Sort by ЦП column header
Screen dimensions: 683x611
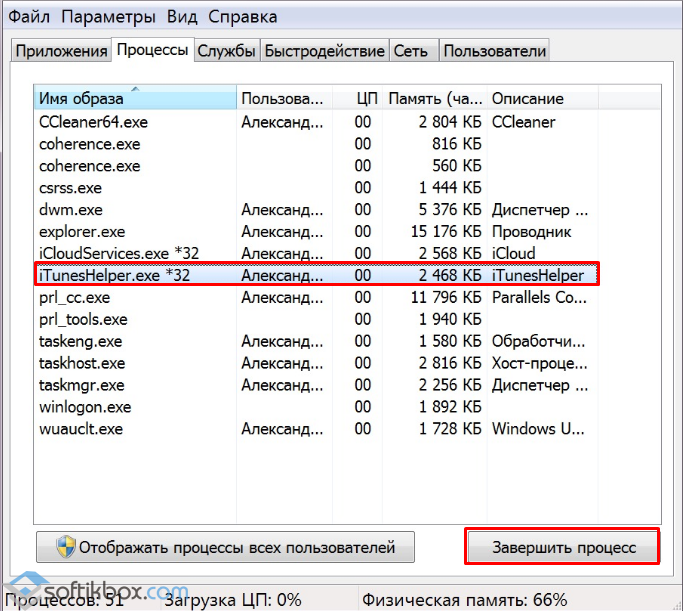[x=358, y=98]
